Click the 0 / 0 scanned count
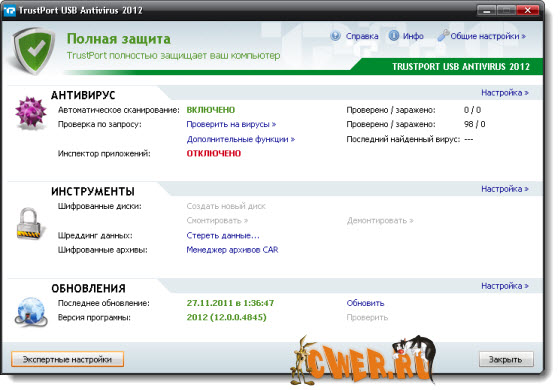560x390 pixels. (472, 110)
